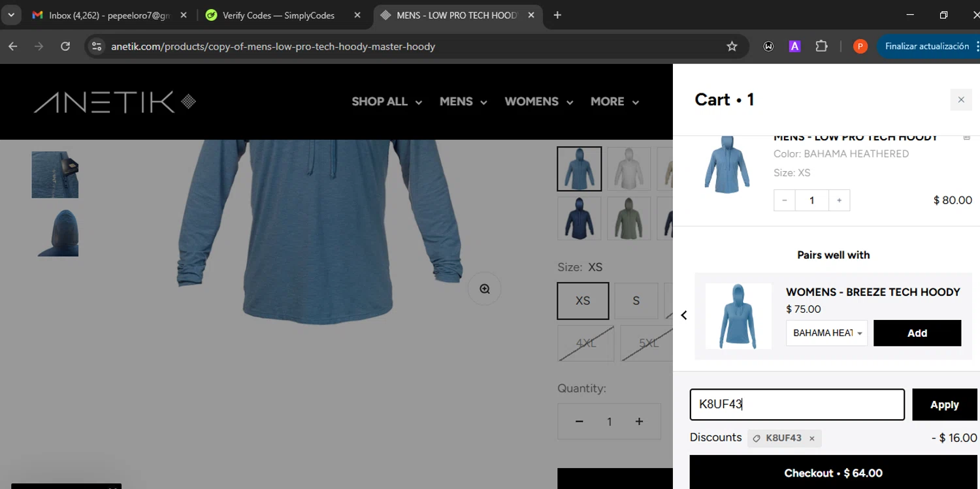Click the browser back arrow
980x489 pixels.
[x=13, y=46]
